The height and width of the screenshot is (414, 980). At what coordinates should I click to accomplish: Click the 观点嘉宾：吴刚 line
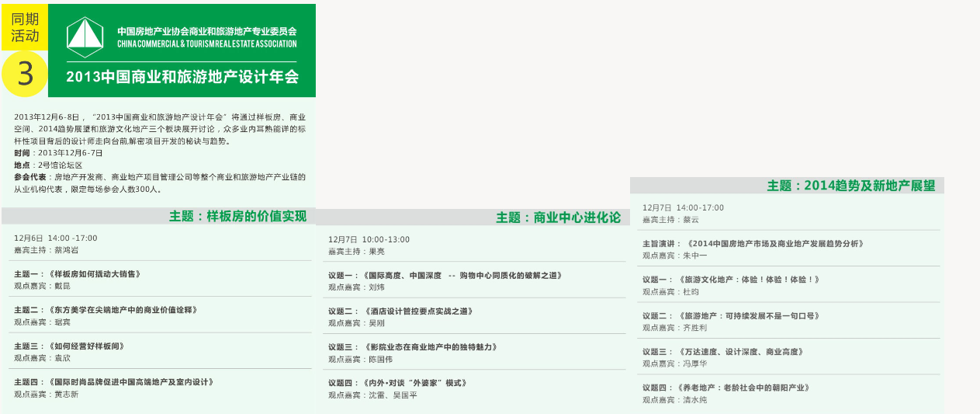[356, 323]
